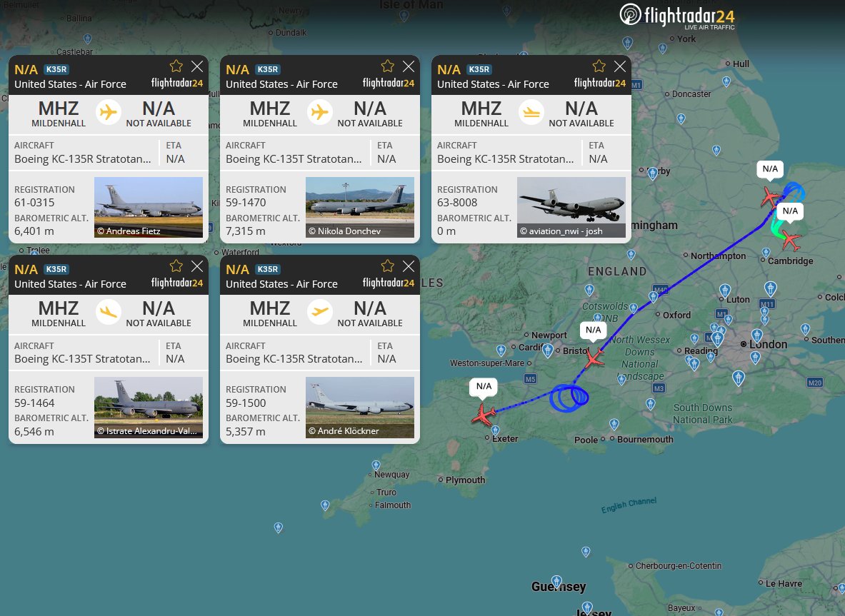Viewport: 845px width, 616px height.
Task: Click registration 59-1500 text
Action: coord(246,403)
